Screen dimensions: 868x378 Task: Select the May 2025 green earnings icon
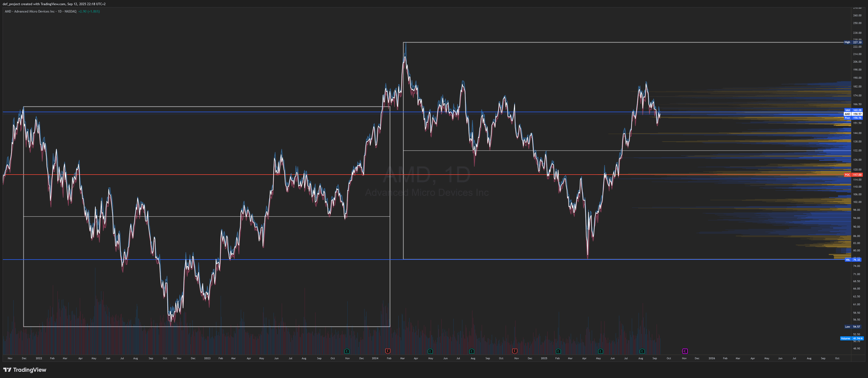[x=600, y=351]
